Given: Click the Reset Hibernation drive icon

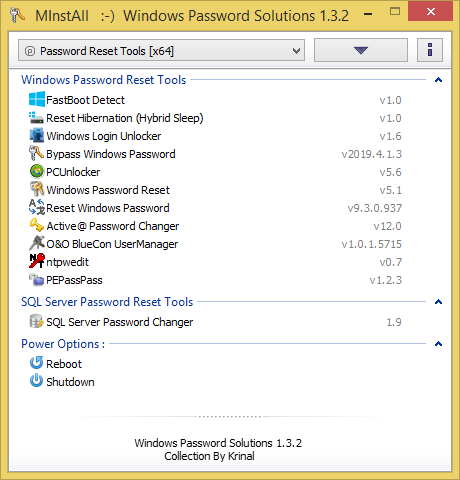Looking at the screenshot, I should pos(36,117).
